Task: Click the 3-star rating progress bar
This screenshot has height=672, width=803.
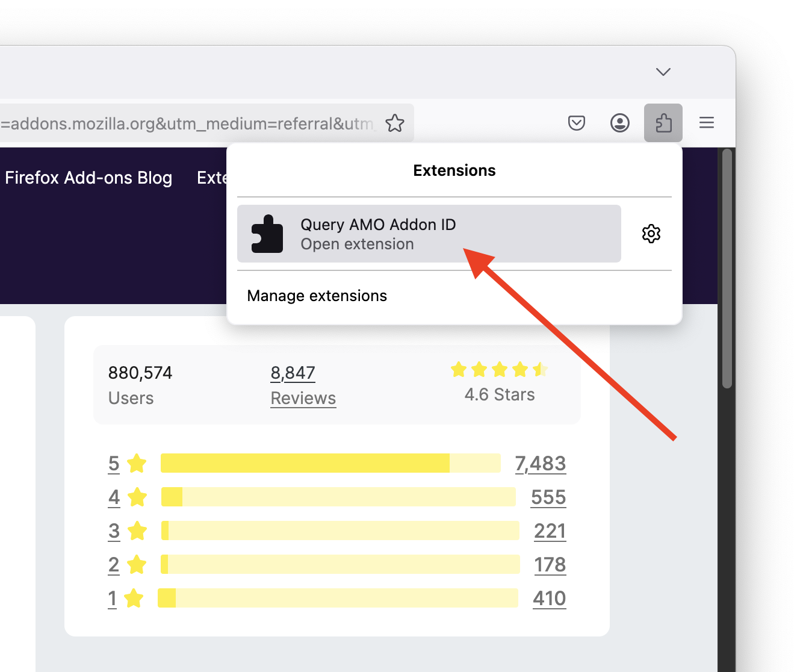Action: coord(340,530)
